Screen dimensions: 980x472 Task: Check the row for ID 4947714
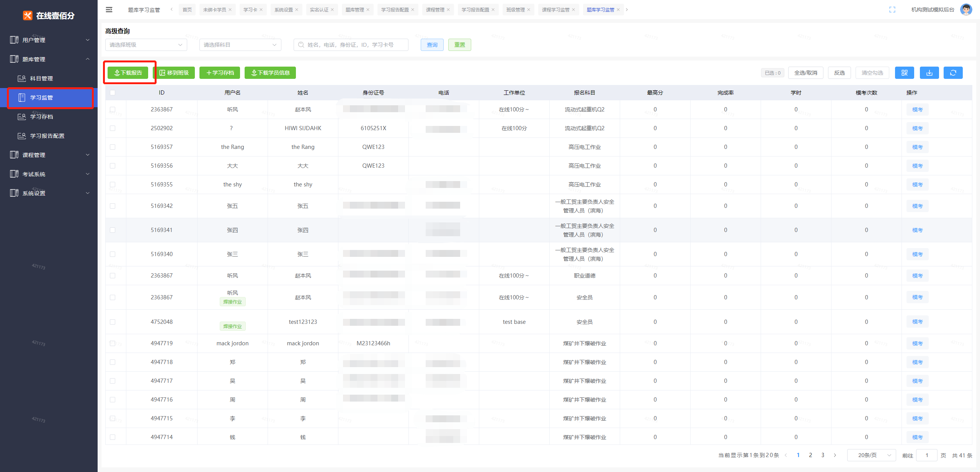(x=113, y=437)
